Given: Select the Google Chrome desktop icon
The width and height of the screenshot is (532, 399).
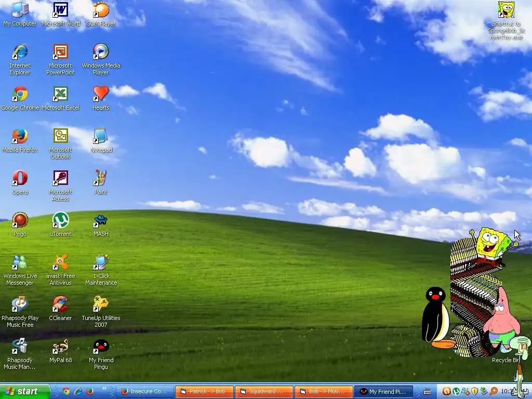Looking at the screenshot, I should pyautogui.click(x=20, y=98).
